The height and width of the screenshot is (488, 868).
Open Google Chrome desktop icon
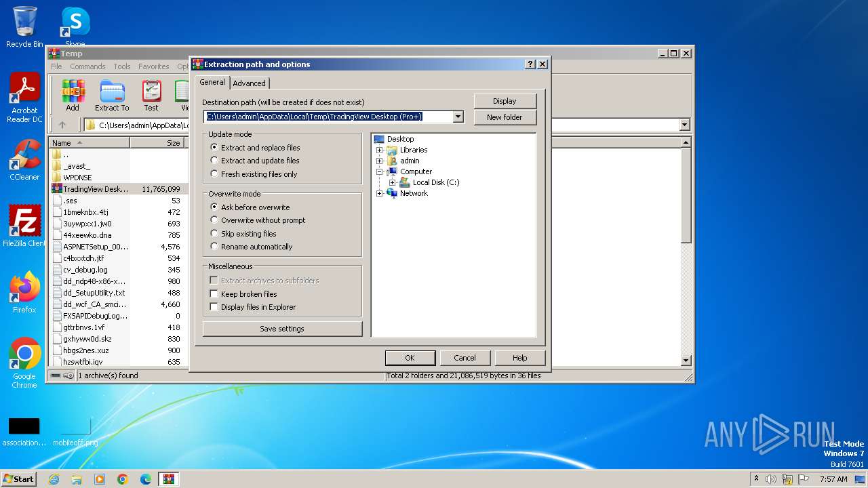click(24, 363)
